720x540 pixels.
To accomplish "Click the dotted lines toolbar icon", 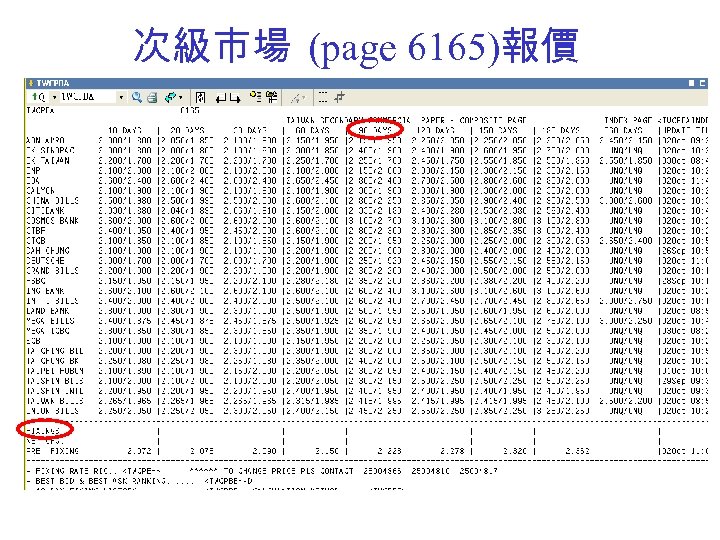I will 323,97.
